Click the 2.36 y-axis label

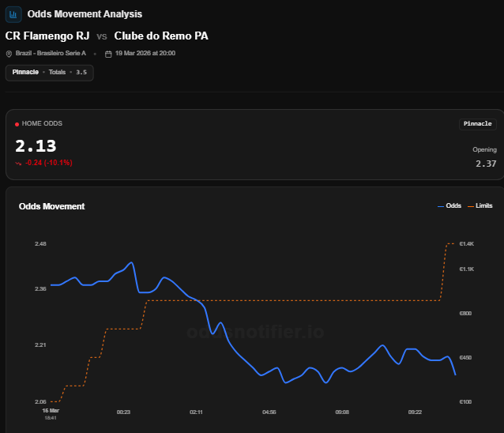coord(40,288)
